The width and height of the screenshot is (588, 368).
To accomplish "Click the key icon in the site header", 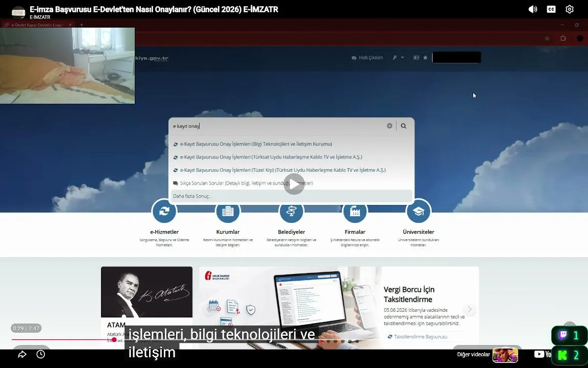I will (395, 58).
